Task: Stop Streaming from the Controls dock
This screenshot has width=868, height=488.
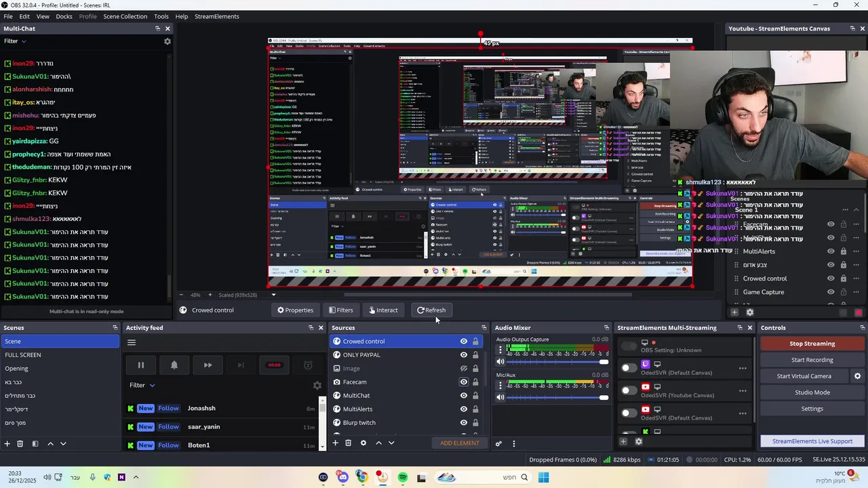Action: (x=812, y=344)
